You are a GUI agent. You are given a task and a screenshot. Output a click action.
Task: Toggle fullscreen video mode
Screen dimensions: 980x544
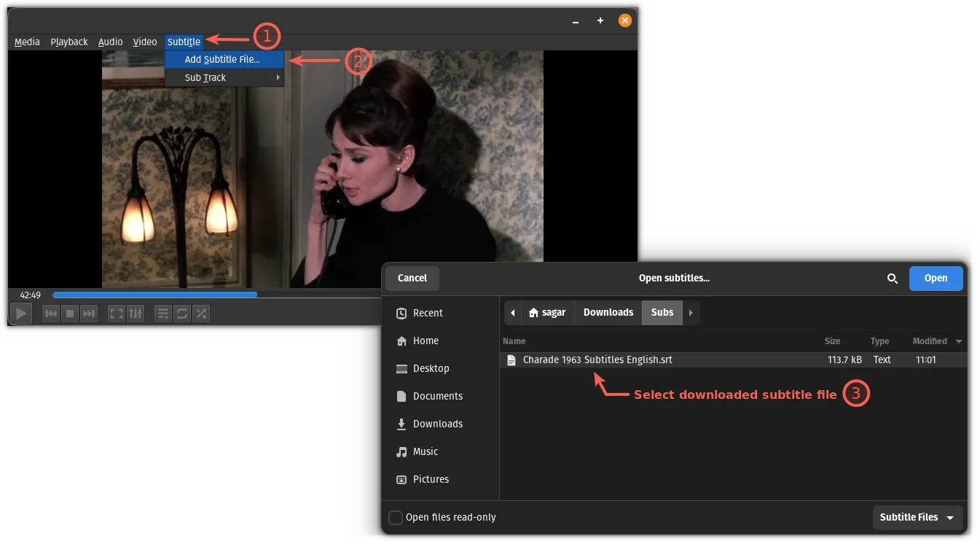tap(117, 314)
